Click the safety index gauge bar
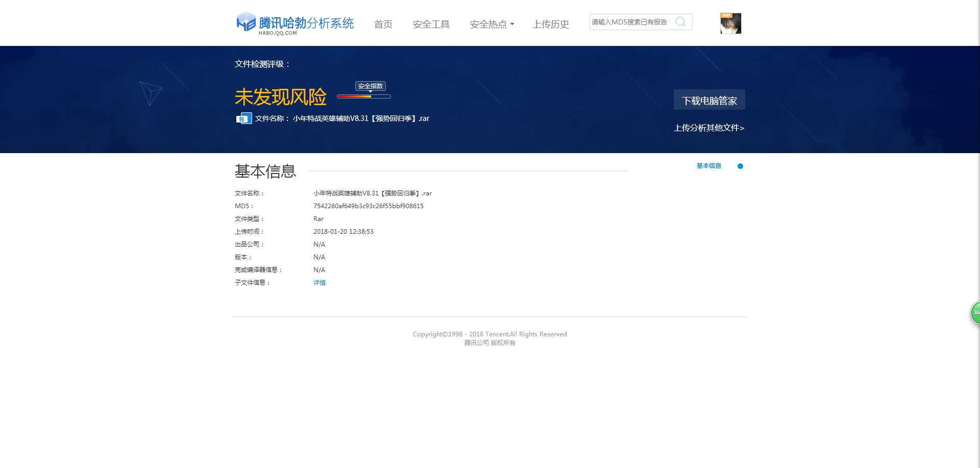Image resolution: width=980 pixels, height=468 pixels. tap(364, 96)
